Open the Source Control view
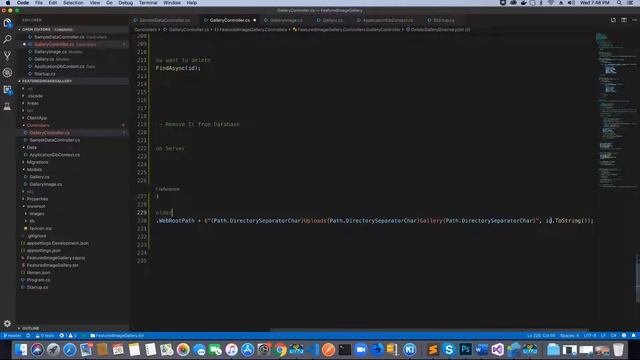This screenshot has height=360, width=640. (7, 56)
